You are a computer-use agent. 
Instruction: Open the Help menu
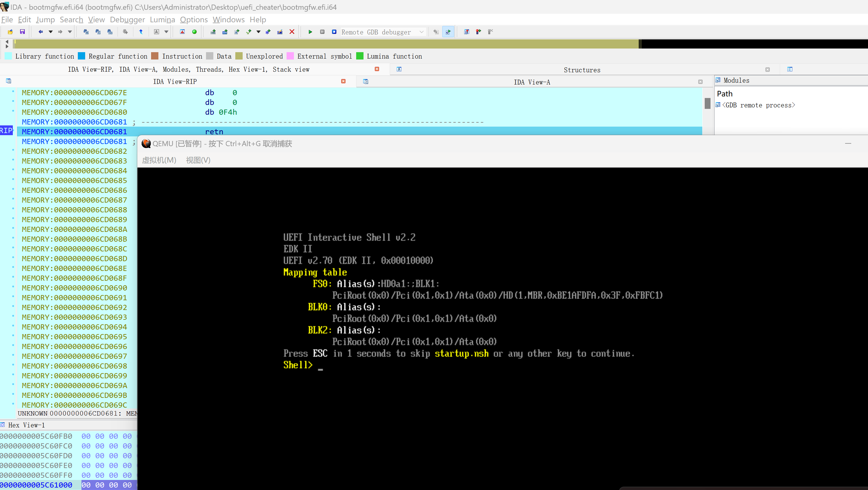point(258,20)
